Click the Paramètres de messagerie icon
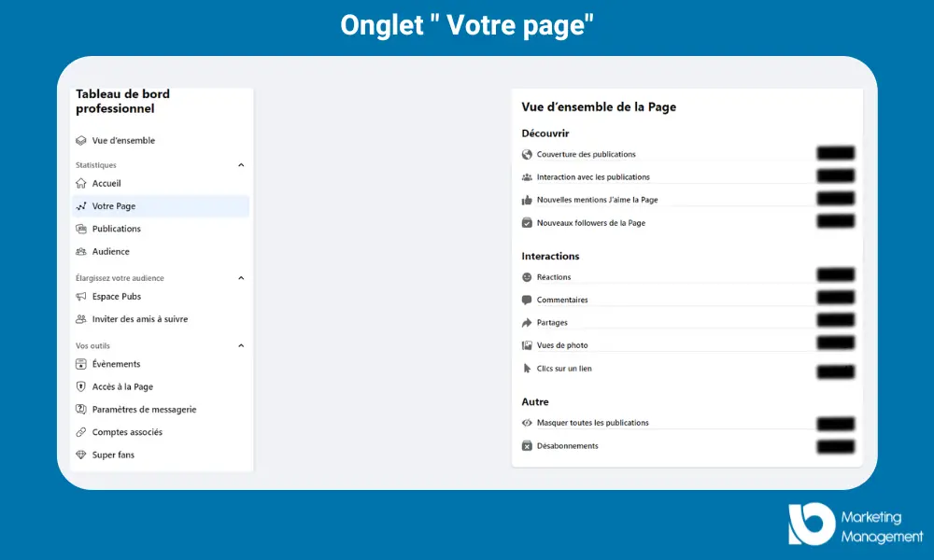The image size is (934, 560). [81, 410]
